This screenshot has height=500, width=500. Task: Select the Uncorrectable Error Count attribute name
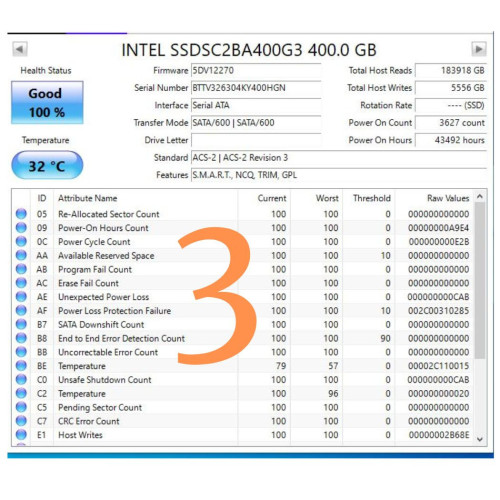(108, 352)
